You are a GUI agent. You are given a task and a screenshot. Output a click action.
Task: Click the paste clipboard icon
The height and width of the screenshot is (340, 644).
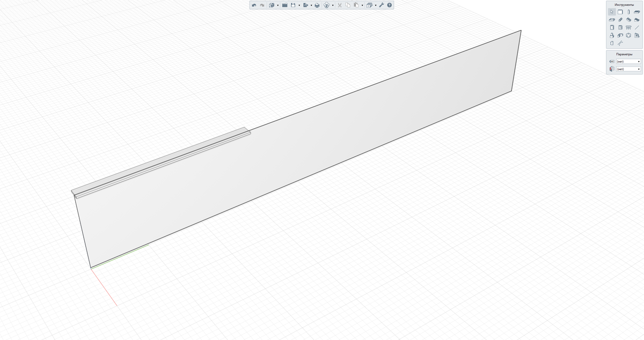tap(356, 5)
